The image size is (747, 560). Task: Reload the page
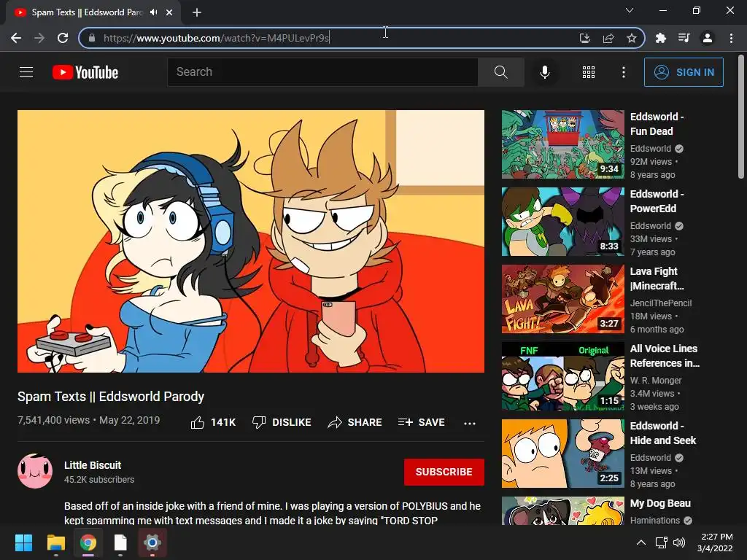pyautogui.click(x=63, y=38)
